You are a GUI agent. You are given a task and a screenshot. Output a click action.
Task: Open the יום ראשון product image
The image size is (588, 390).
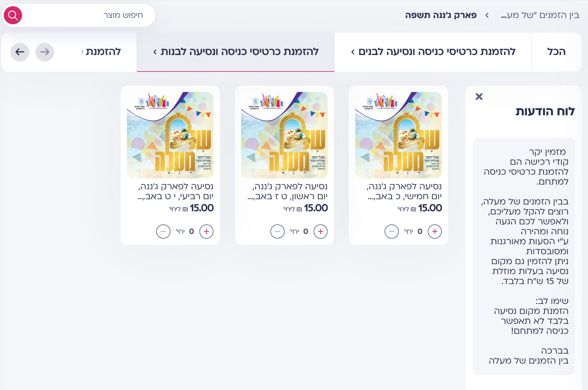pos(284,135)
